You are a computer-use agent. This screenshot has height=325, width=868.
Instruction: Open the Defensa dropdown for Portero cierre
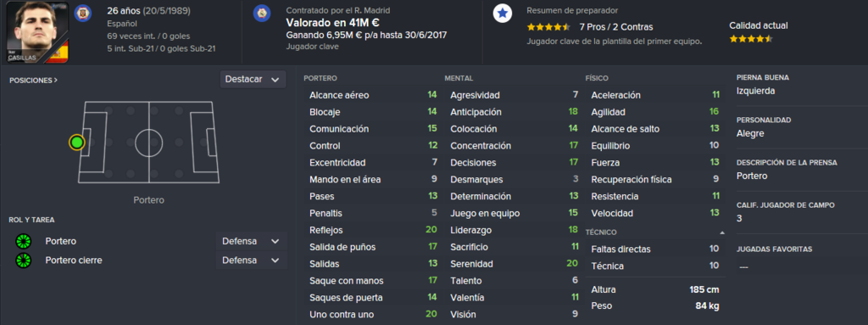pyautogui.click(x=251, y=261)
